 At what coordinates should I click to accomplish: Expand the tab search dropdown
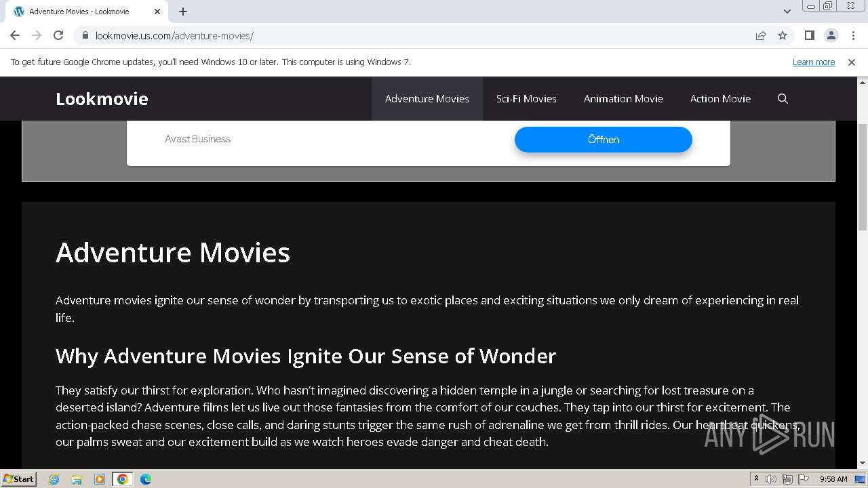[787, 12]
